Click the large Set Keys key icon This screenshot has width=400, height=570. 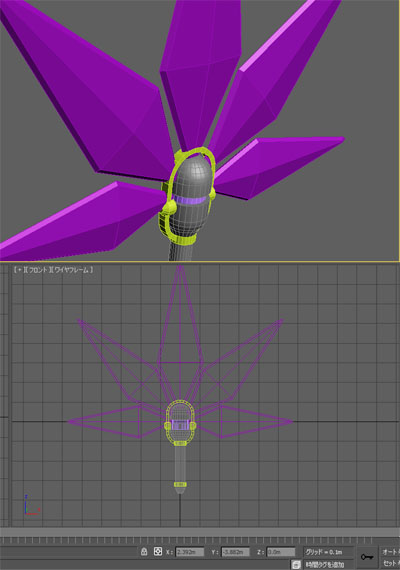[x=367, y=557]
